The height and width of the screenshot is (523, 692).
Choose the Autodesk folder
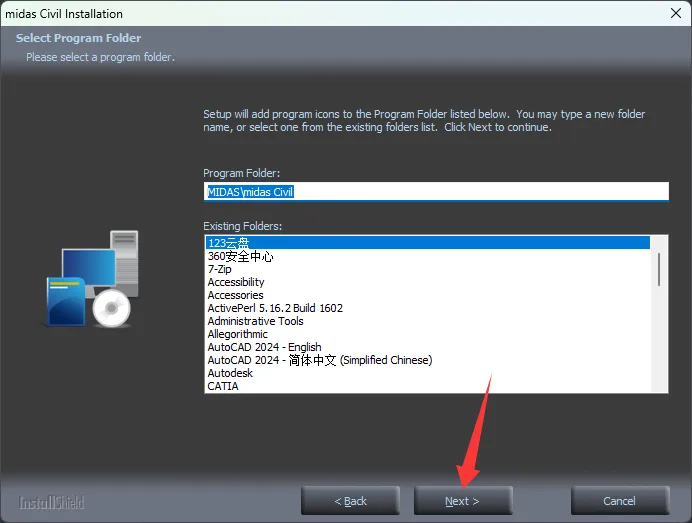pyautogui.click(x=428, y=373)
